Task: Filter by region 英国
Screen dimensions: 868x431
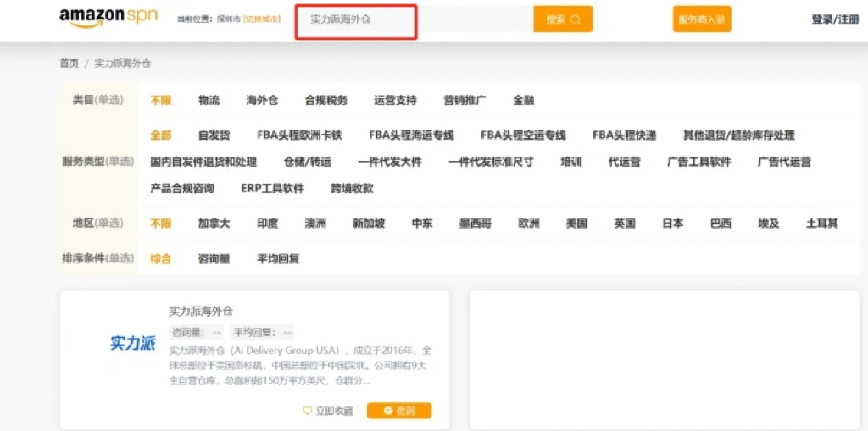Action: tap(625, 224)
